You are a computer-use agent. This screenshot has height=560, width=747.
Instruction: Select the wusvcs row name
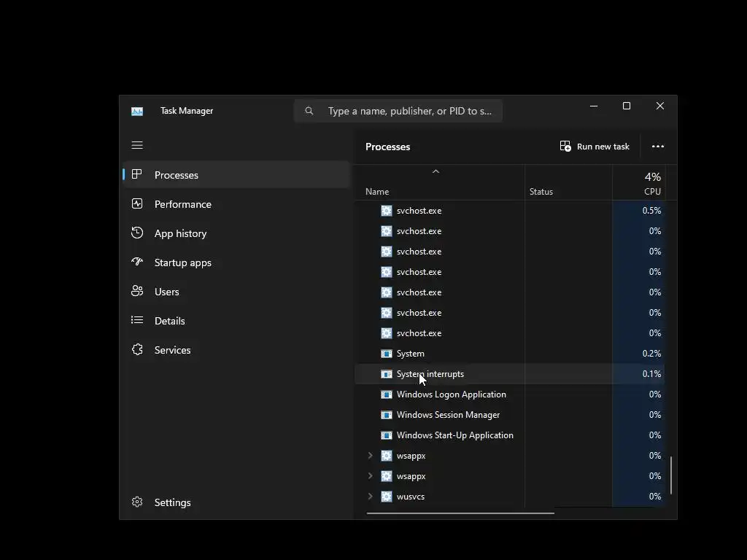411,497
